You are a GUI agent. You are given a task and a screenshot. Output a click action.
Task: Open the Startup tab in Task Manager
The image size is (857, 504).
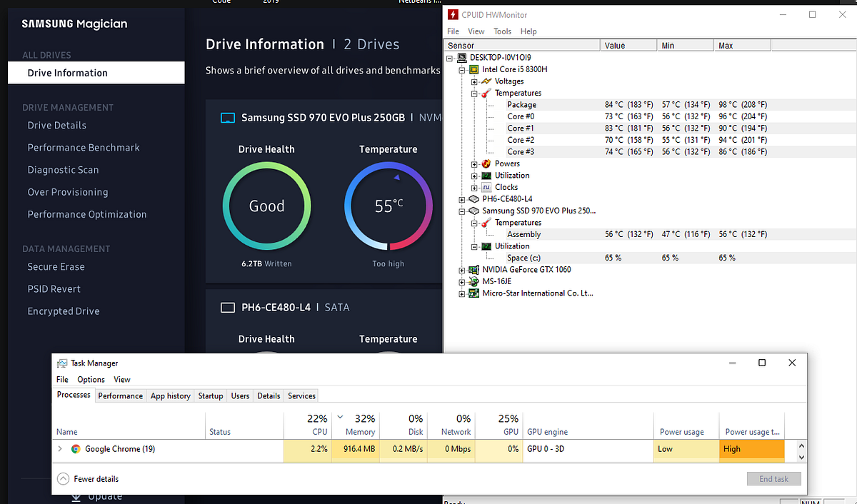tap(210, 395)
